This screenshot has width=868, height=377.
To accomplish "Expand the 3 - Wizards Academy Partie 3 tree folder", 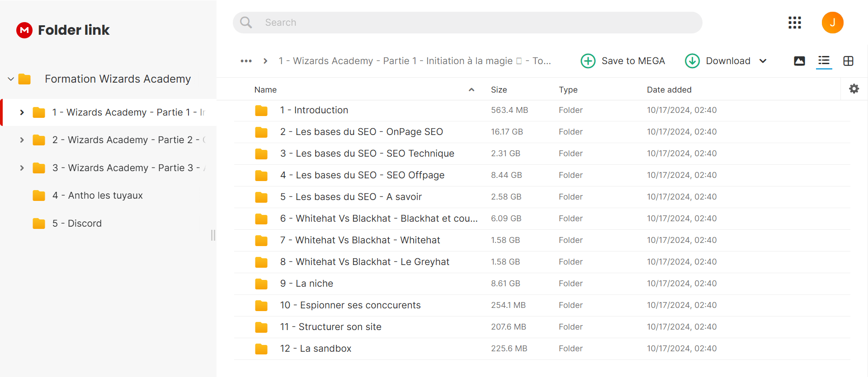I will [22, 168].
